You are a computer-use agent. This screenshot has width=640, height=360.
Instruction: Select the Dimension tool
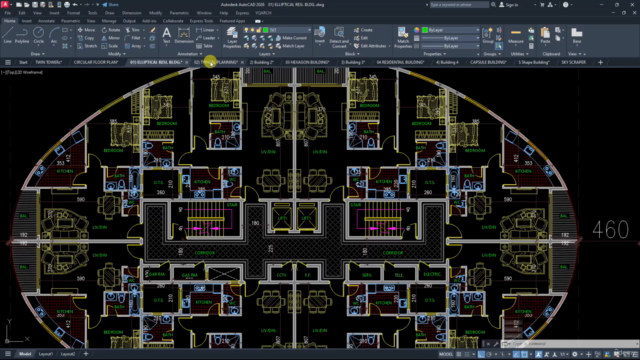click(184, 35)
